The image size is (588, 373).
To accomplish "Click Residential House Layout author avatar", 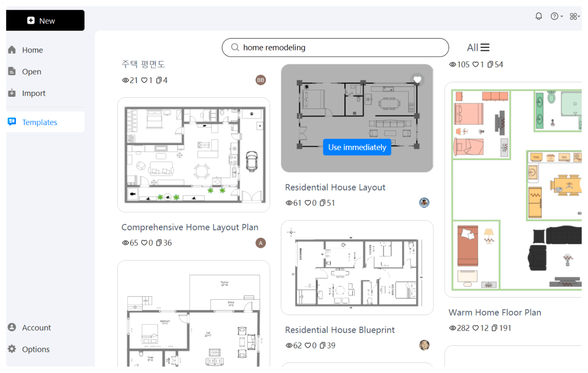I will pyautogui.click(x=424, y=203).
